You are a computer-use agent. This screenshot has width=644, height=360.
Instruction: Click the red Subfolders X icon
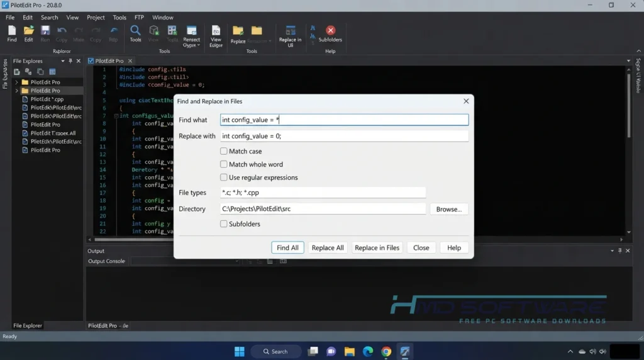330,30
